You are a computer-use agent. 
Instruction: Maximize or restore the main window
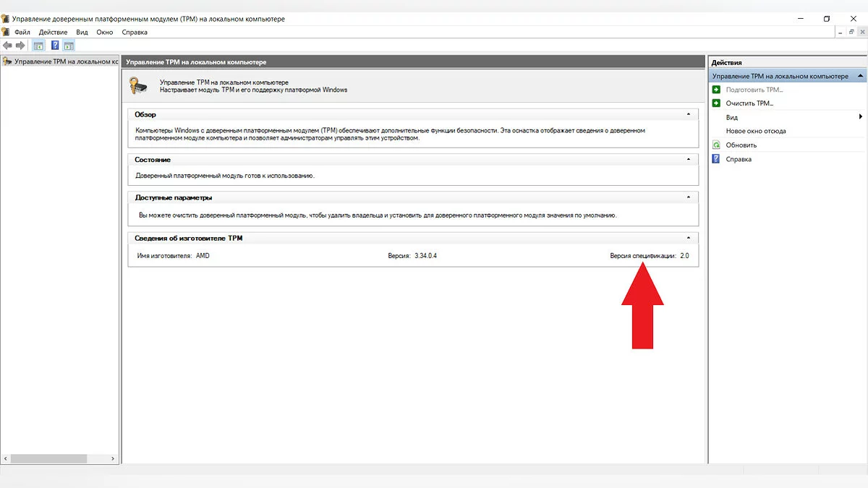click(x=827, y=19)
